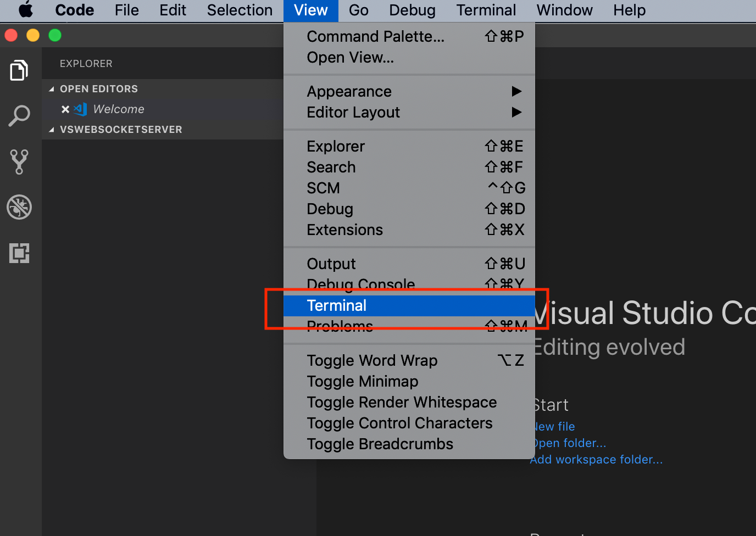
Task: Select Extensions in the View menu
Action: [409, 230]
